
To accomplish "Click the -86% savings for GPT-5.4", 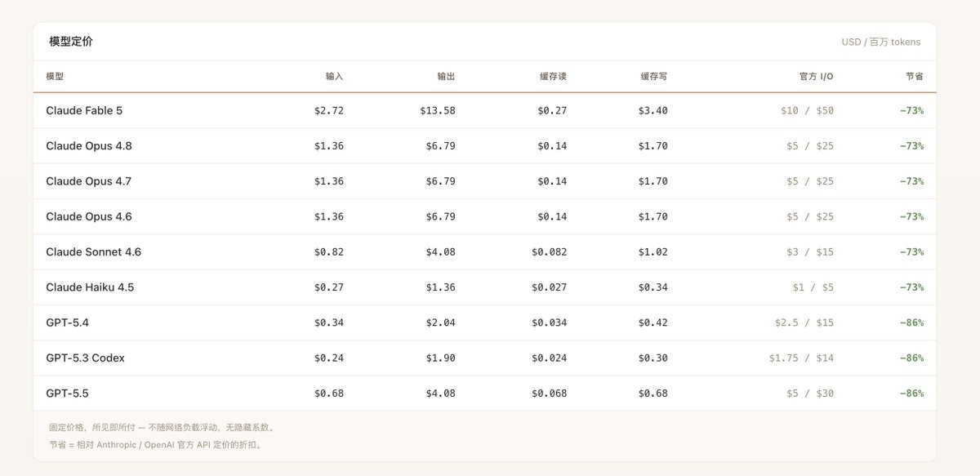I will point(911,323).
